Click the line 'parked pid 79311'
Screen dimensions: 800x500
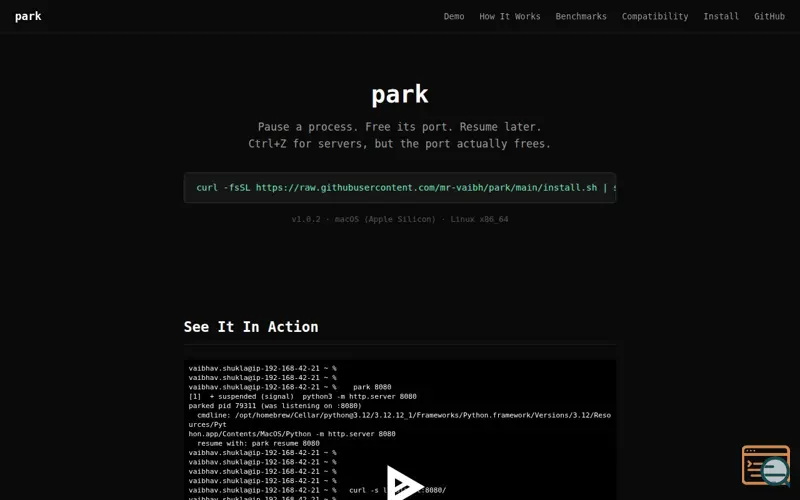pyautogui.click(x=275, y=406)
